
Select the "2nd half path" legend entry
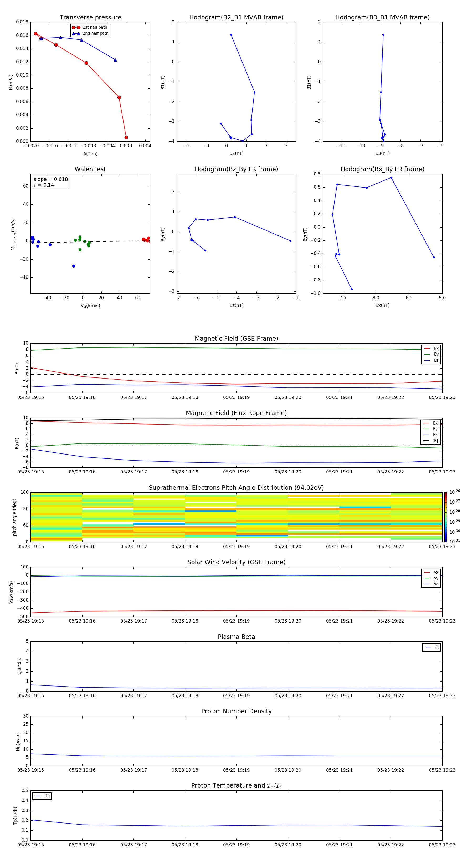(x=90, y=33)
